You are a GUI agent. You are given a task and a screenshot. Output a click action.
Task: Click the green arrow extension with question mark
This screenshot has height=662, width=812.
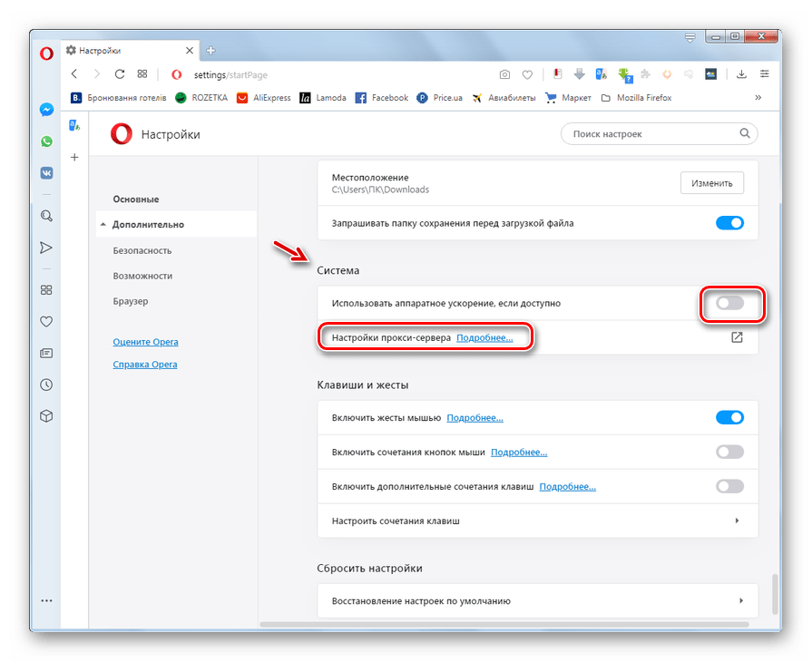pos(625,75)
